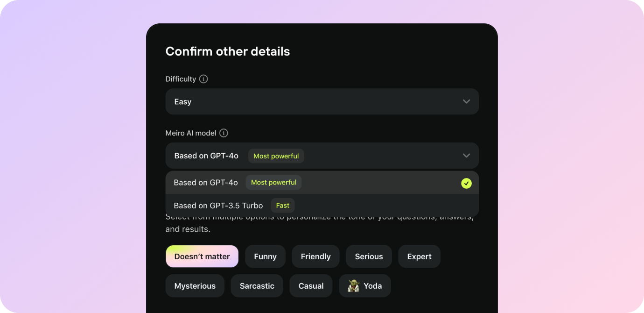Select the Serious tone chip
The width and height of the screenshot is (644, 313).
(x=369, y=256)
